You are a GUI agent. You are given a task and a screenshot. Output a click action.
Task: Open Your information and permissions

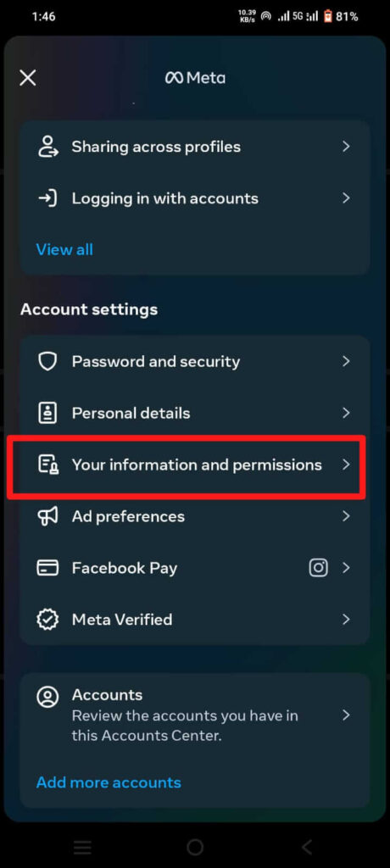click(195, 465)
